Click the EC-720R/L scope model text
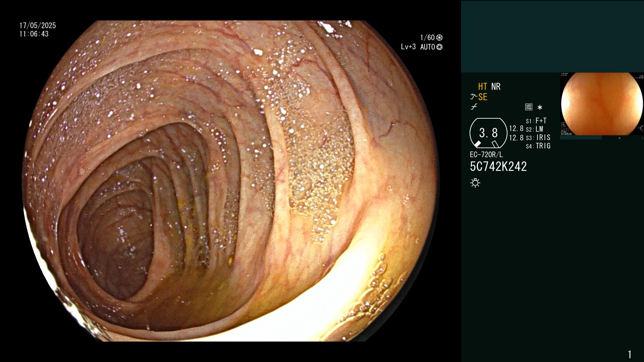Screen dimensions: 644x362 486,155
